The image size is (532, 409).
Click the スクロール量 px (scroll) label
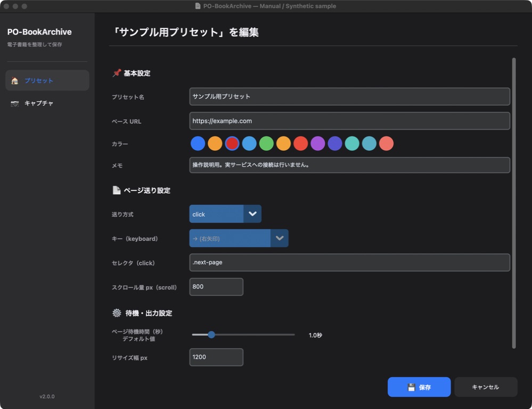coord(144,288)
